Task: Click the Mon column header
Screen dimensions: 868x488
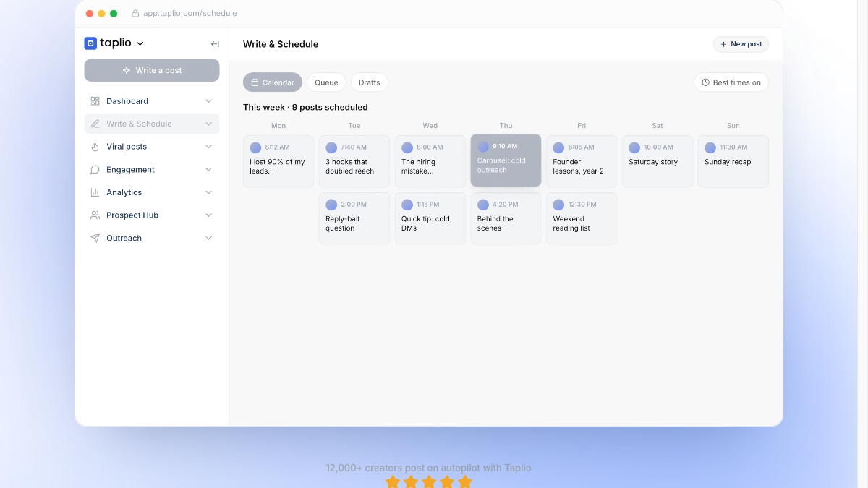Action: click(278, 126)
